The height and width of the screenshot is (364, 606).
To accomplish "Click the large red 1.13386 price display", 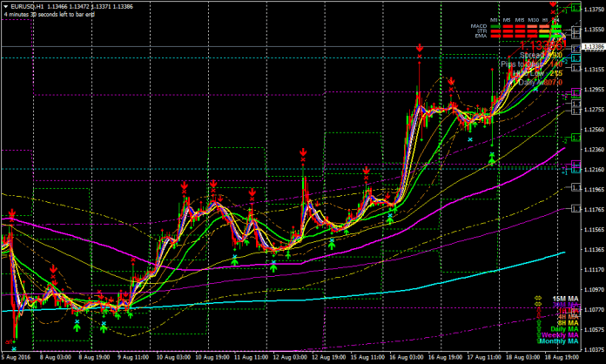I will click(541, 44).
